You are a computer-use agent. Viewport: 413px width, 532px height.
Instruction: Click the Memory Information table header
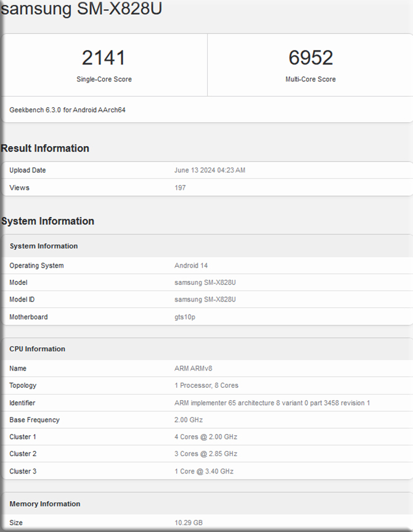[x=45, y=504]
